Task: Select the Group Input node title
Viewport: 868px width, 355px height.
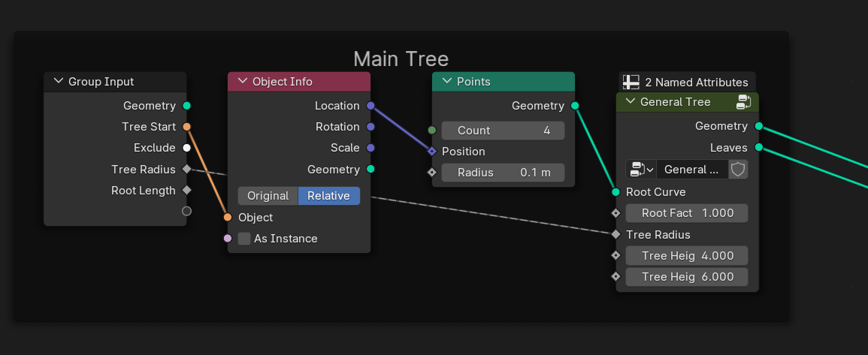Action: click(101, 82)
